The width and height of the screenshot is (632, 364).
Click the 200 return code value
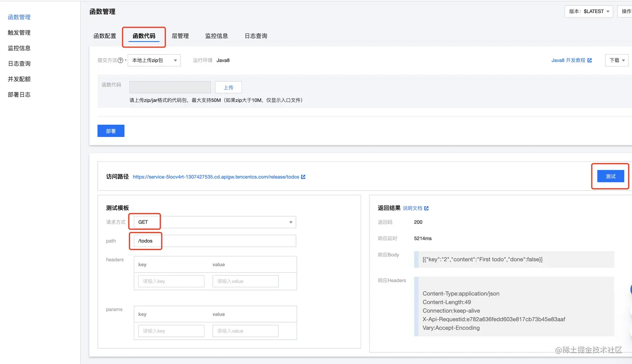click(x=418, y=222)
